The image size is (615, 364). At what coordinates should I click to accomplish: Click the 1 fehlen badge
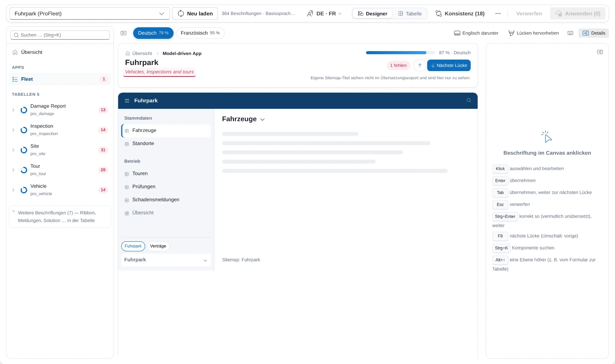(398, 65)
